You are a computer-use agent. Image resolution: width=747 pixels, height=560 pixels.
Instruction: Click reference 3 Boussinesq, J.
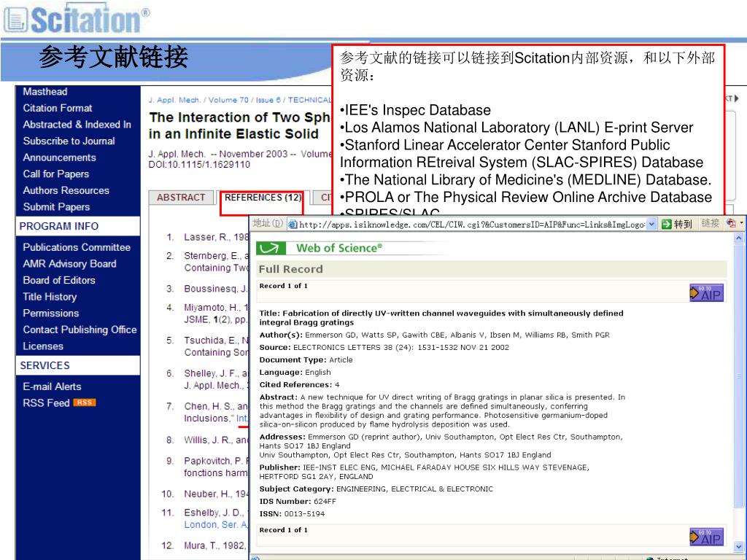pos(216,289)
